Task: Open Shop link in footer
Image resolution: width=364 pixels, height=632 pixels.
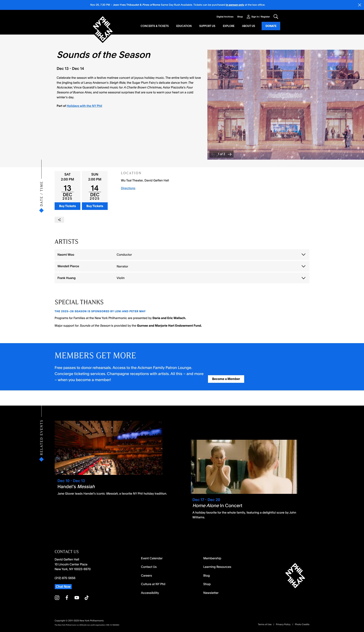Action: tap(207, 584)
